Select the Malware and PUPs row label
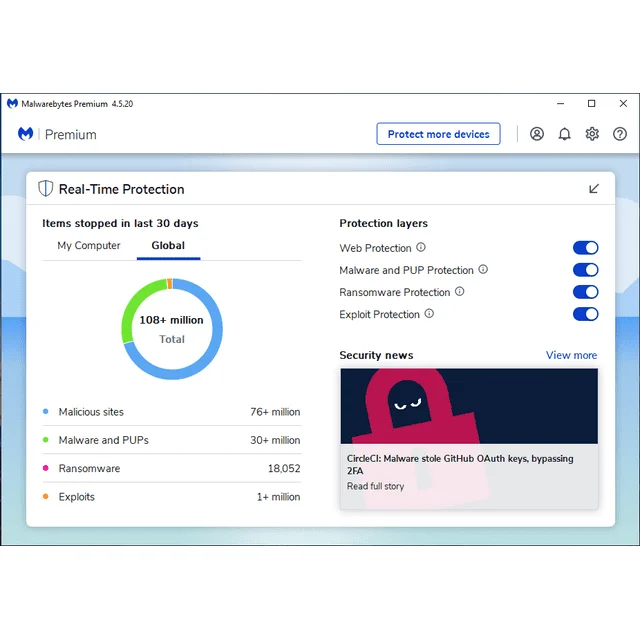Screen dimensions: 640x640 click(104, 440)
